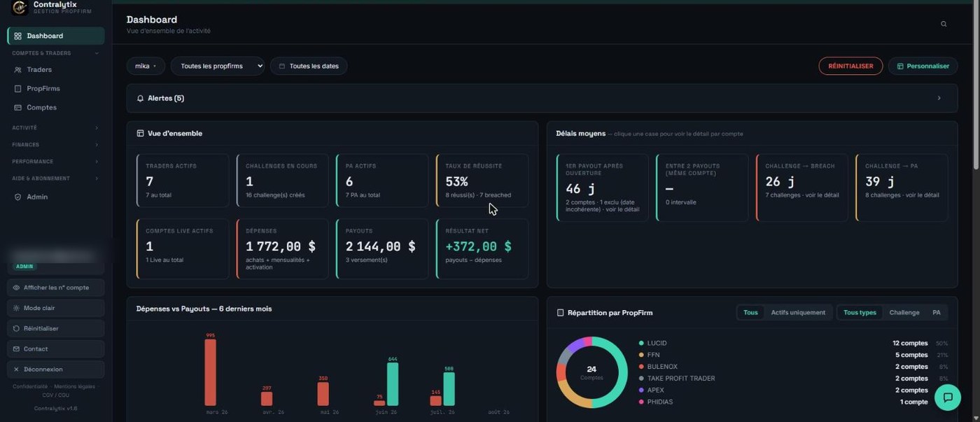Click the red RÉINITIALISER button
Screen dimensions: 980x422
(x=850, y=66)
